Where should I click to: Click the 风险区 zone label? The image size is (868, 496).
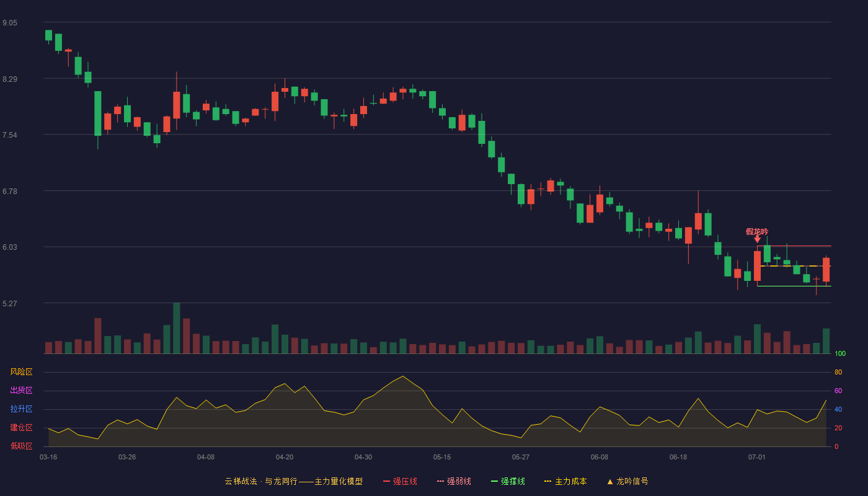tap(21, 372)
